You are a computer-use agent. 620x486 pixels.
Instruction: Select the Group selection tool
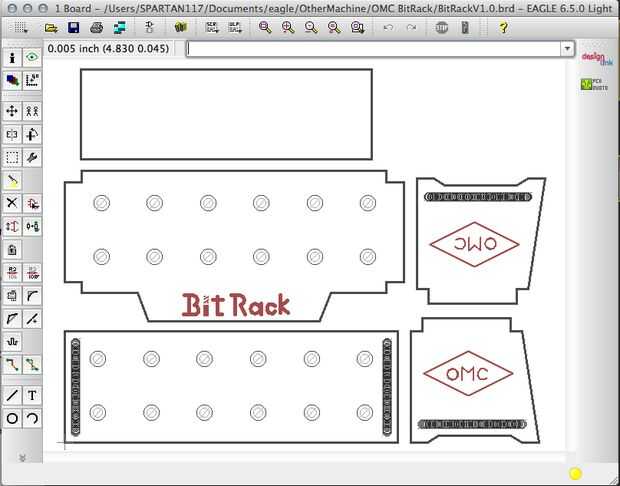[12, 157]
